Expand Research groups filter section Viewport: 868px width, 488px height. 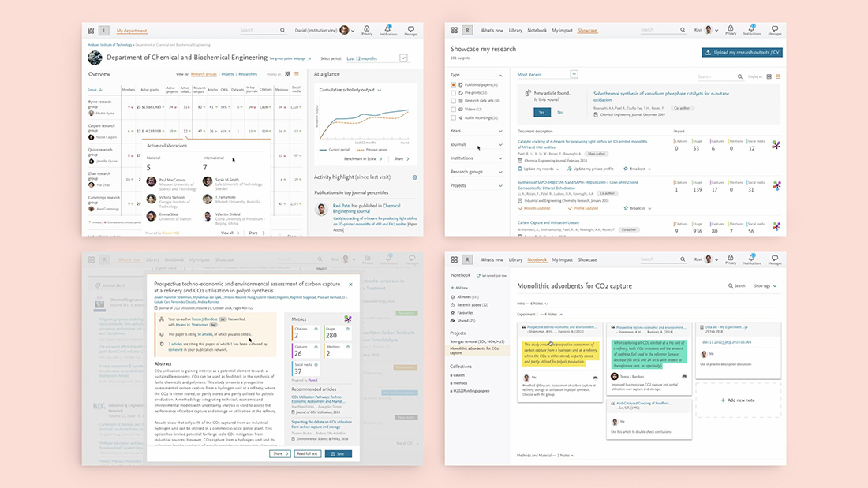tap(500, 172)
